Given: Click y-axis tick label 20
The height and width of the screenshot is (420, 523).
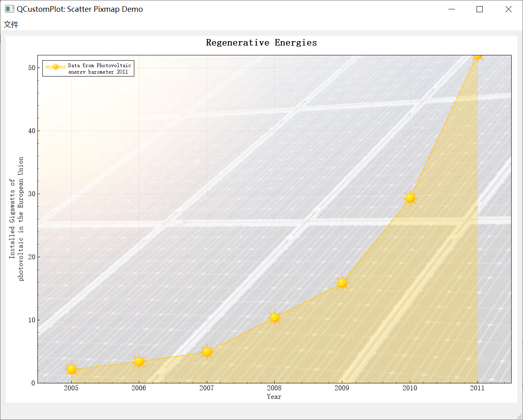Looking at the screenshot, I should pos(32,257).
